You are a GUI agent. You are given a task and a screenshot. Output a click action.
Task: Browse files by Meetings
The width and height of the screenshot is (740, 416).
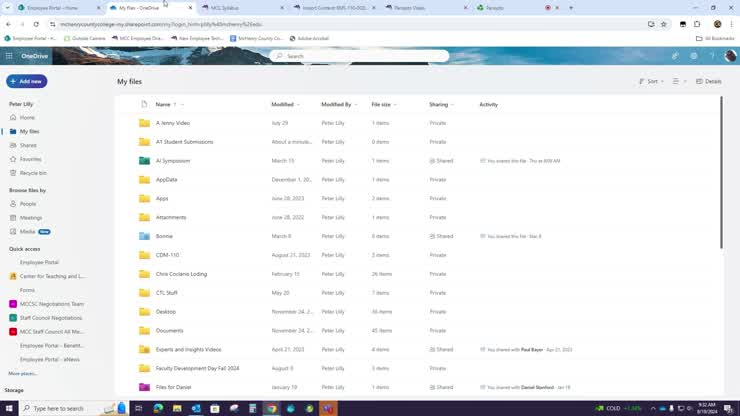tap(31, 218)
